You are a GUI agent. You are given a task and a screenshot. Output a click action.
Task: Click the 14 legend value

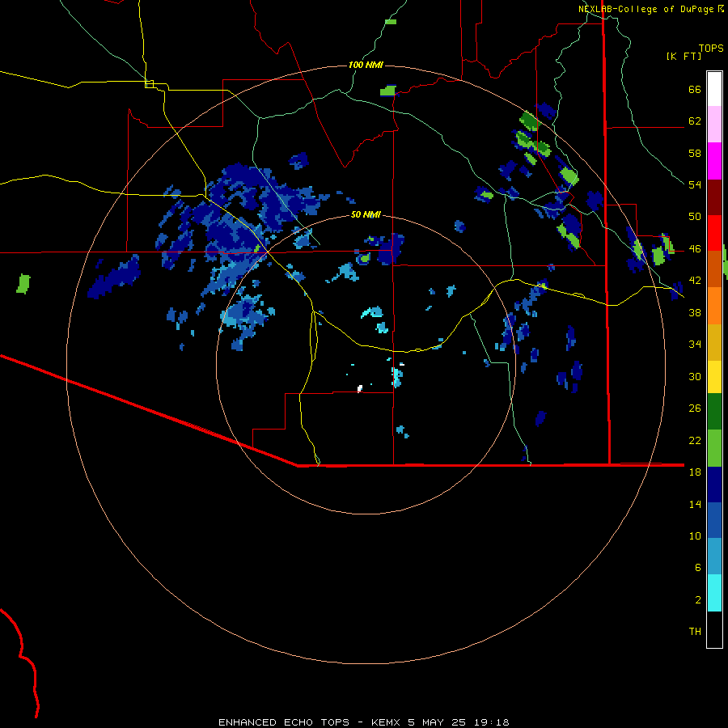pos(695,504)
